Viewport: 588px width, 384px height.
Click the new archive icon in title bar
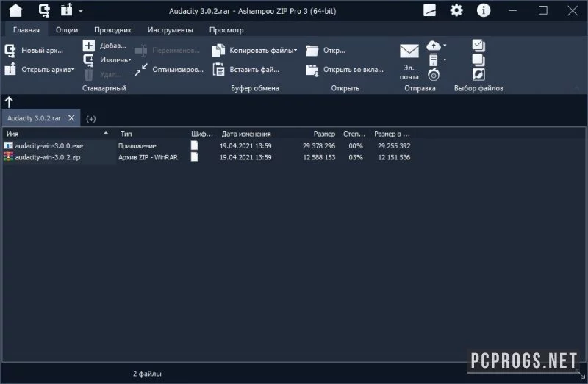click(44, 10)
